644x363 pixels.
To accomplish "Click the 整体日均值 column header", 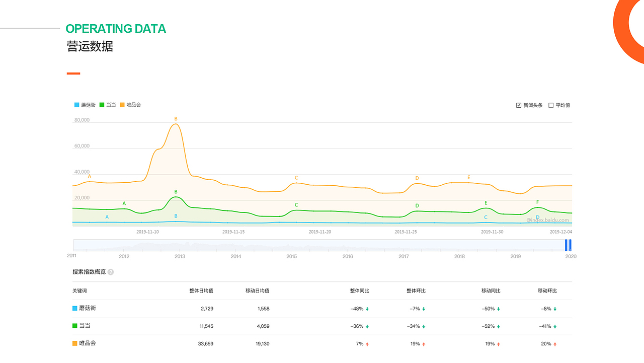I will [x=201, y=291].
